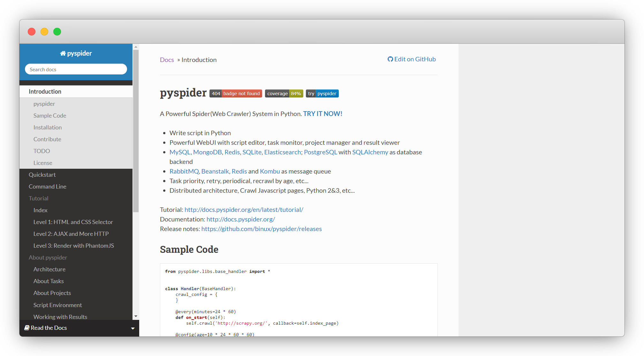The height and width of the screenshot is (356, 644).
Task: Open the Kombu link
Action: [x=270, y=171]
